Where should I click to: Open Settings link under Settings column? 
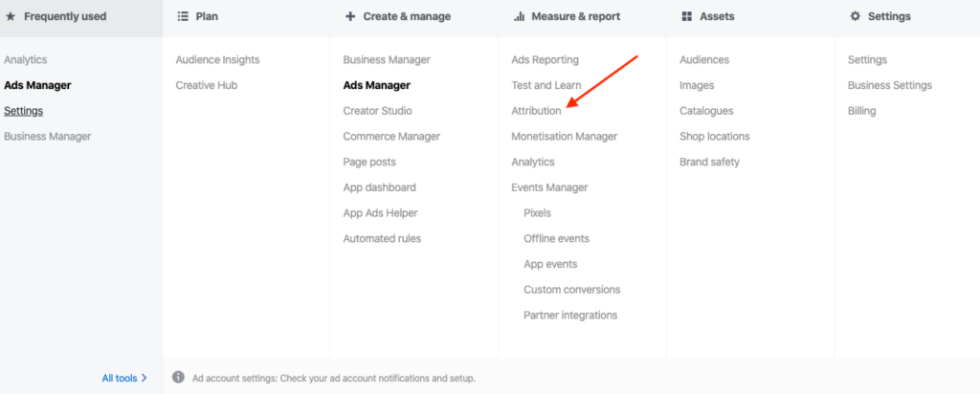(867, 60)
